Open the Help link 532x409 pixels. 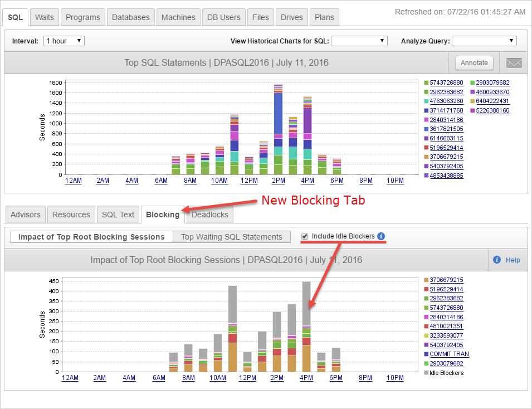click(513, 260)
